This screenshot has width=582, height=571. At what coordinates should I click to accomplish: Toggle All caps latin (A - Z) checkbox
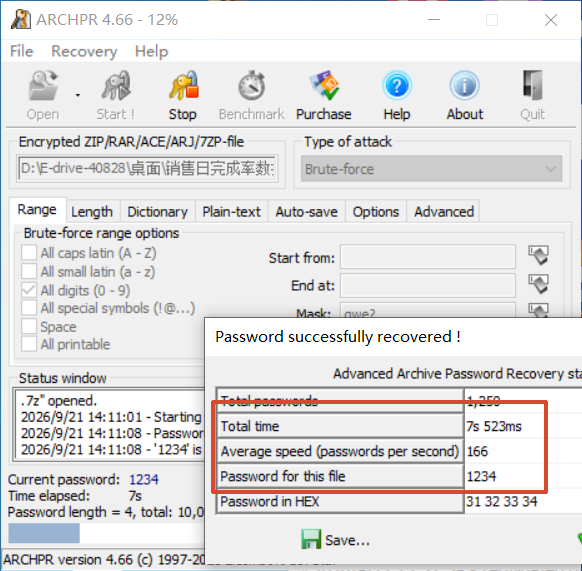29,253
